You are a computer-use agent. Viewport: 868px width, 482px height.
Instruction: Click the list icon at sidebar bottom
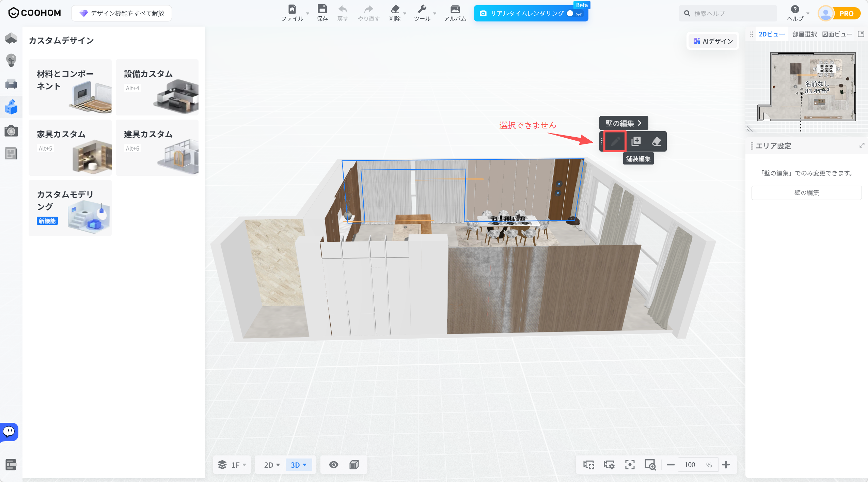coord(11,464)
